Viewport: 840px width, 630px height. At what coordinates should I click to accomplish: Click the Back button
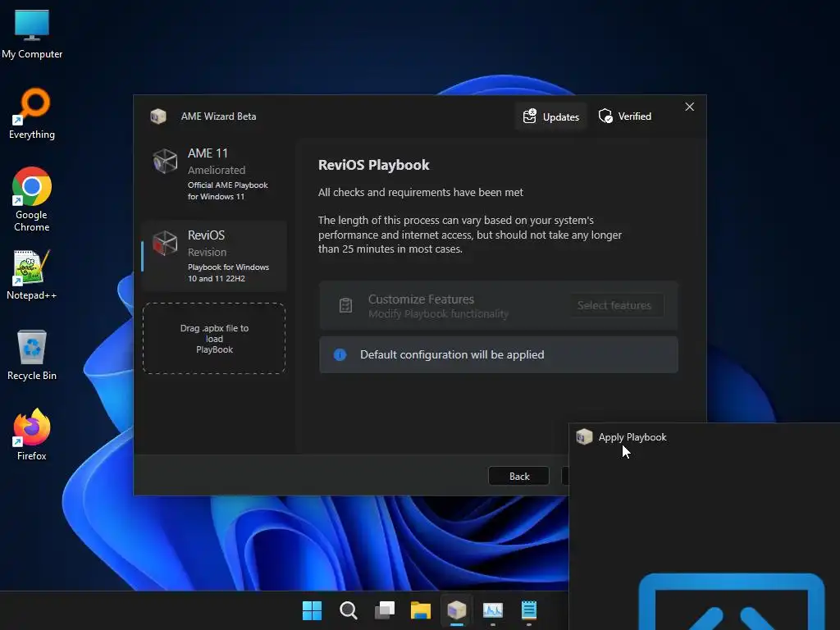pyautogui.click(x=519, y=477)
